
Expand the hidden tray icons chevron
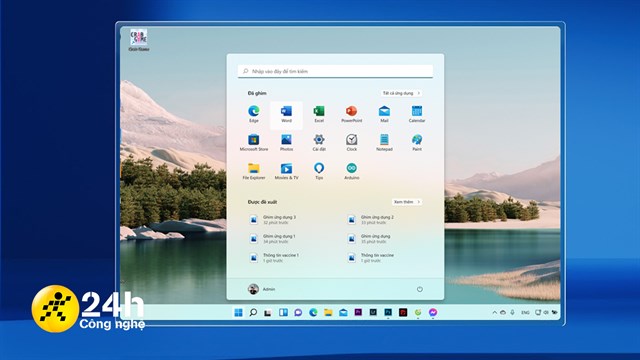point(494,313)
